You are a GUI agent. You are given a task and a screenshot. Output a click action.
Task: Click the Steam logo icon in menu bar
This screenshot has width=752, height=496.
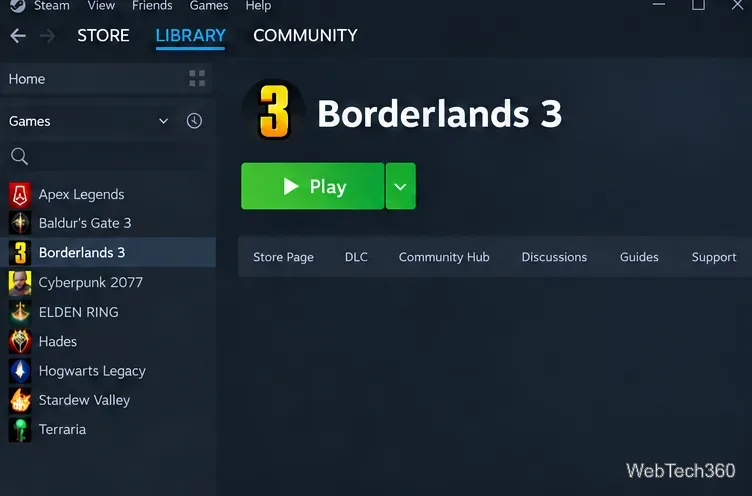(17, 6)
